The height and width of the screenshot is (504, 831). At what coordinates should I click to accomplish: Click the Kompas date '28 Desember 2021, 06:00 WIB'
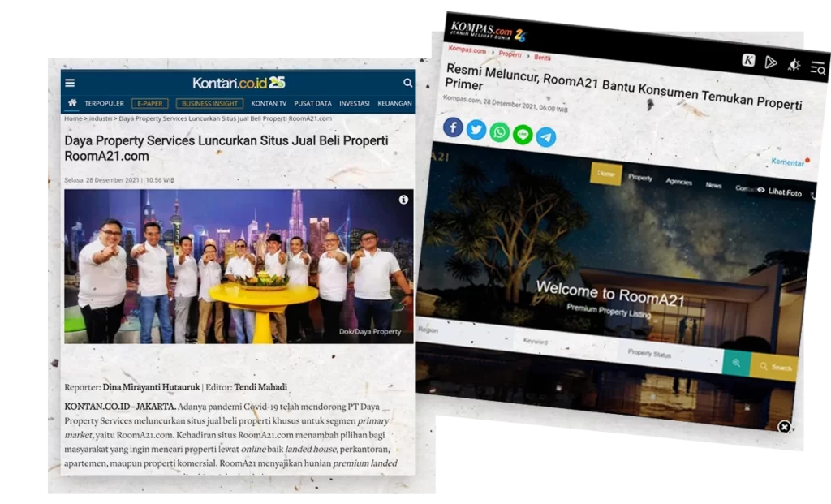click(x=525, y=105)
